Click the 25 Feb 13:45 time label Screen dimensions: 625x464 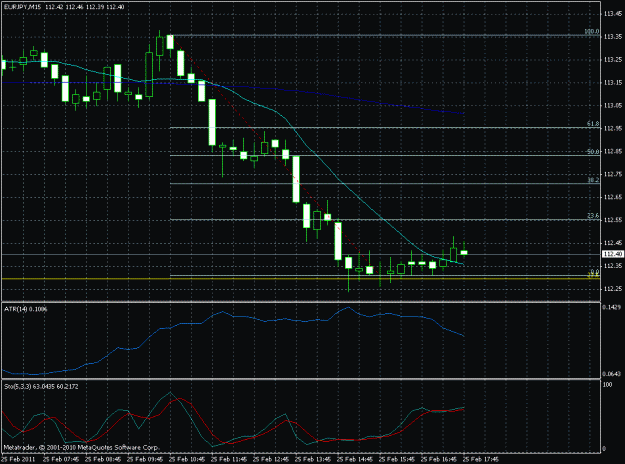pos(312,459)
